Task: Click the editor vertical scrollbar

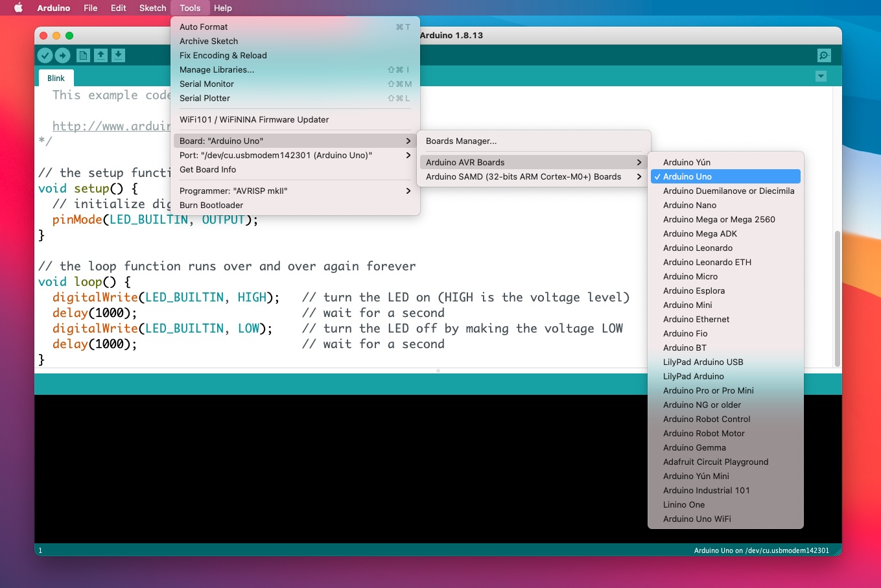Action: click(x=837, y=298)
